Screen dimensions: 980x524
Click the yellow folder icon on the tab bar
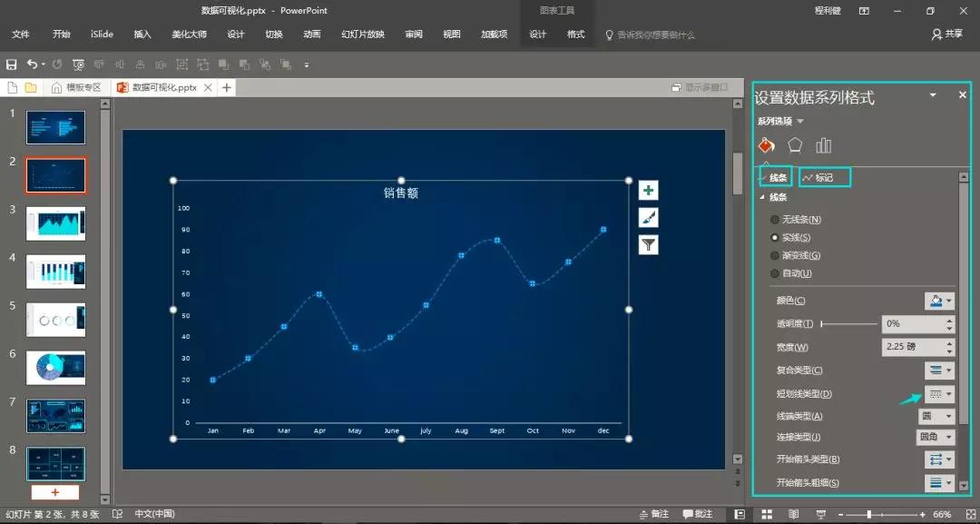click(x=31, y=87)
